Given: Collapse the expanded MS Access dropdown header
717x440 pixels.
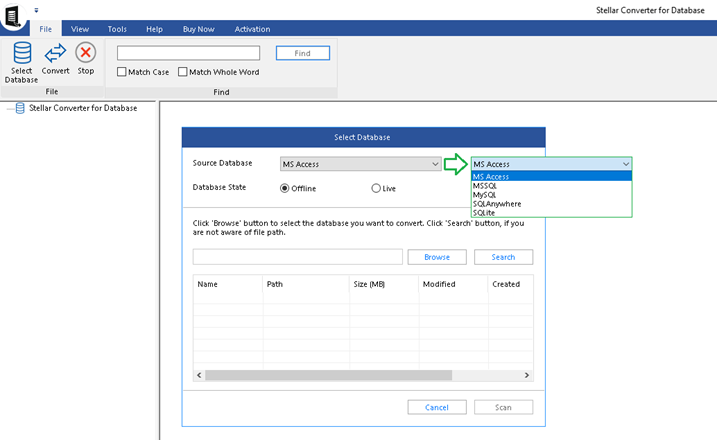Looking at the screenshot, I should (551, 164).
